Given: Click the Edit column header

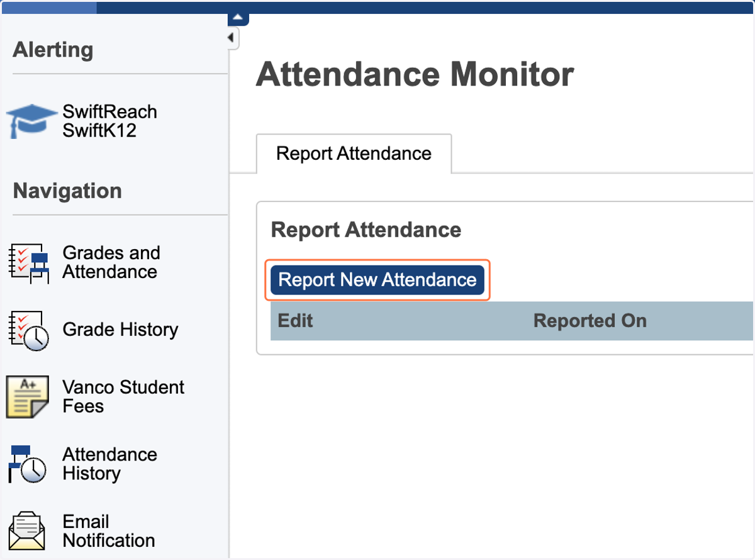Looking at the screenshot, I should (296, 321).
